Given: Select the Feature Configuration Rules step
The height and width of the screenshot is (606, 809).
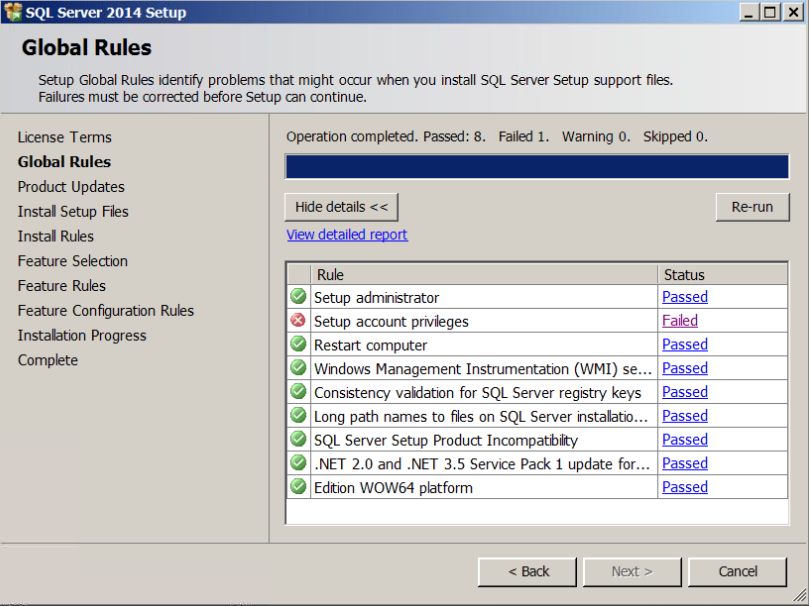Looking at the screenshot, I should tap(106, 310).
